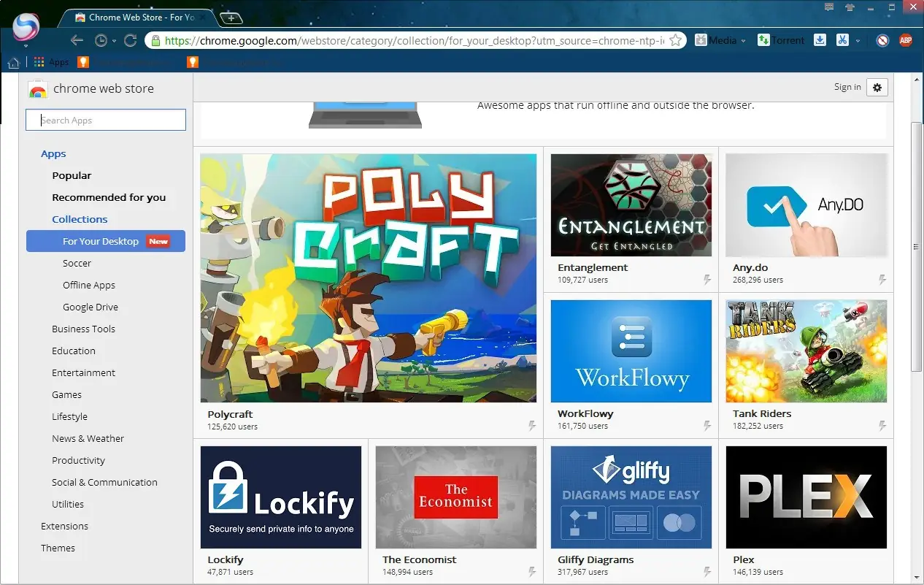This screenshot has height=585, width=924.
Task: Browse the Entertainment category
Action: tap(83, 372)
